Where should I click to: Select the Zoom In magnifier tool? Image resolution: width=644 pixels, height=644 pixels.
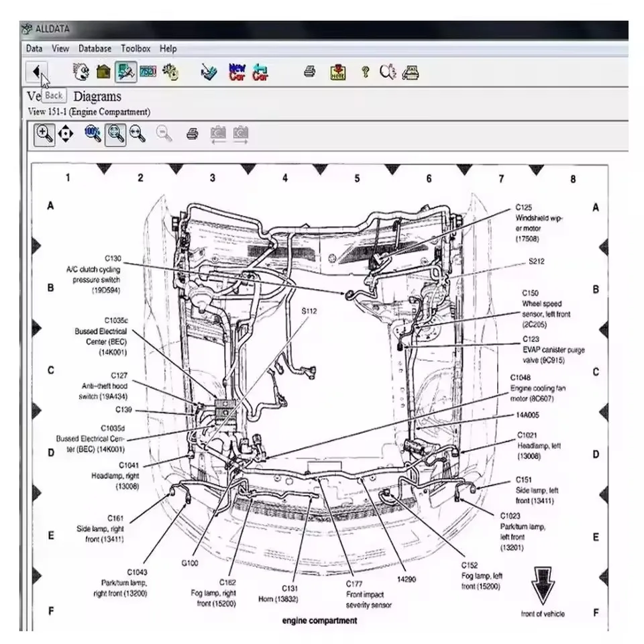click(x=44, y=134)
